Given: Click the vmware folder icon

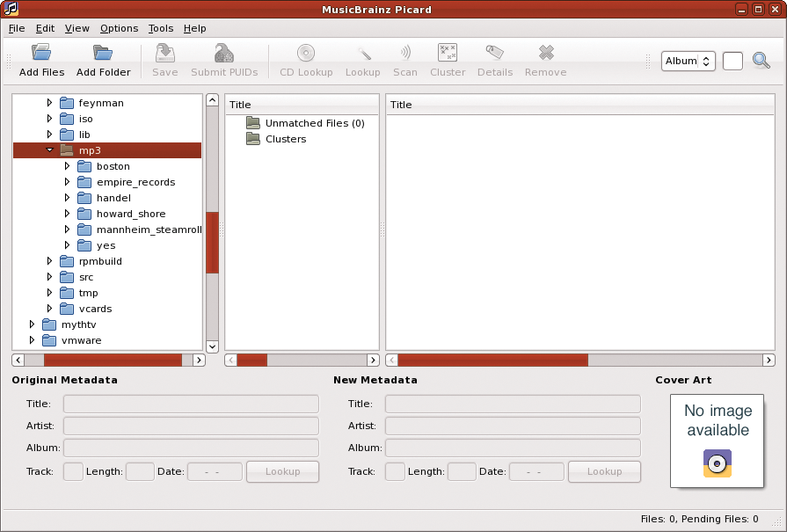Looking at the screenshot, I should pyautogui.click(x=49, y=340).
